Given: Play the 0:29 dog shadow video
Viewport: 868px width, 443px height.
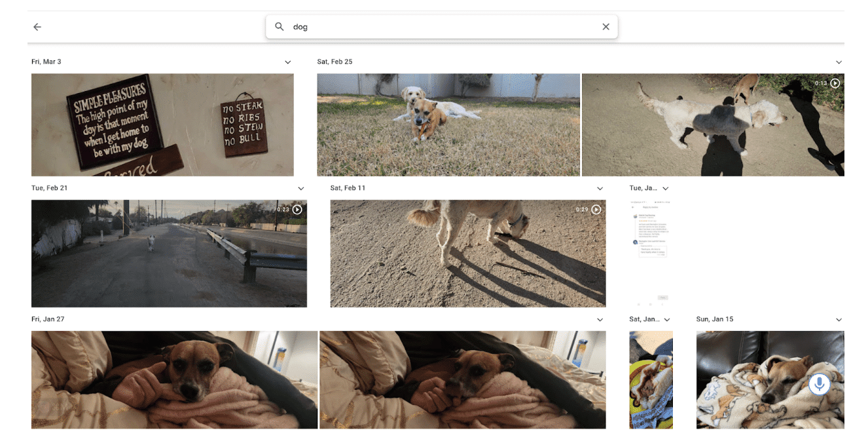Looking at the screenshot, I should (596, 210).
